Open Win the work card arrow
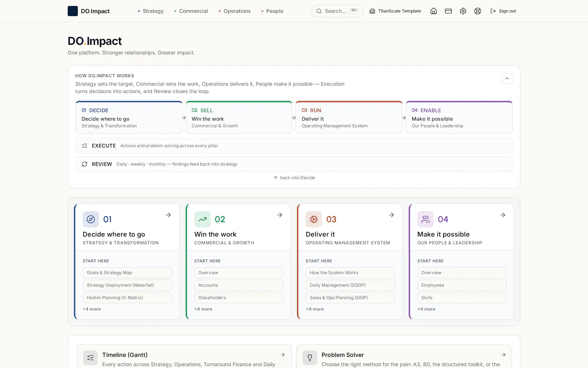This screenshot has width=588, height=368. click(280, 215)
